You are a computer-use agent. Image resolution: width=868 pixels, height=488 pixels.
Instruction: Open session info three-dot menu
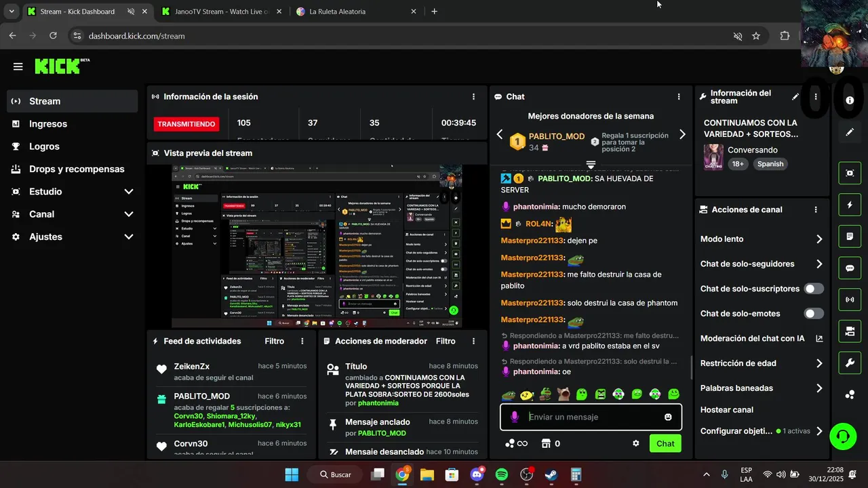coord(473,97)
